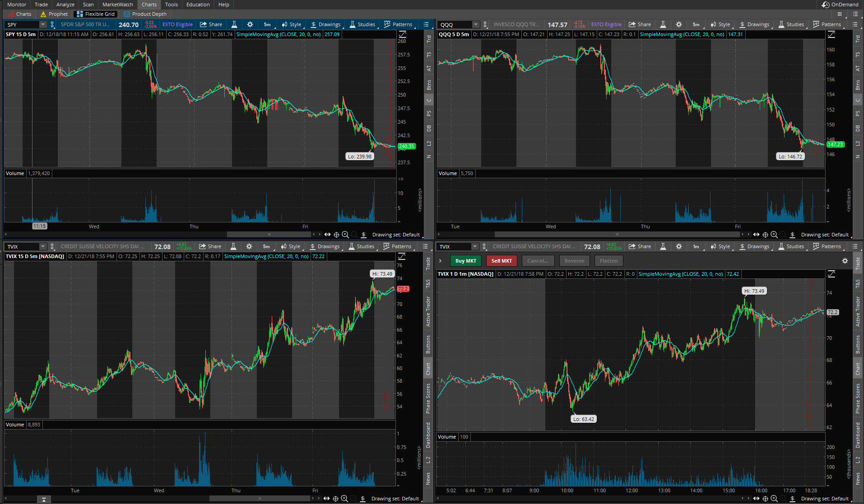The width and height of the screenshot is (864, 504).
Task: Open the symbol dropdown in the TVIX 5m chart
Action: [x=43, y=247]
